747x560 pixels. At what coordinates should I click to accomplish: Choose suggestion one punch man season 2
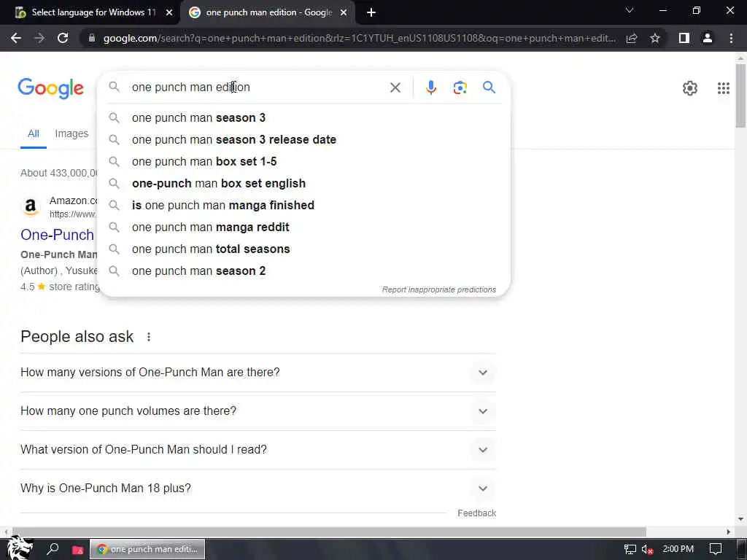tap(303, 271)
